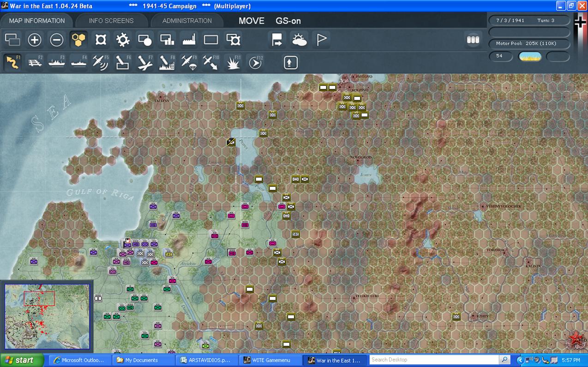This screenshot has height=367, width=588.
Task: Click the zoom out minus icon
Action: click(x=57, y=40)
